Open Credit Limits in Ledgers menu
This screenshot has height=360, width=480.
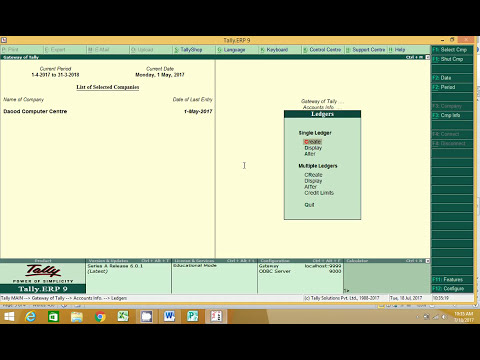(x=319, y=193)
